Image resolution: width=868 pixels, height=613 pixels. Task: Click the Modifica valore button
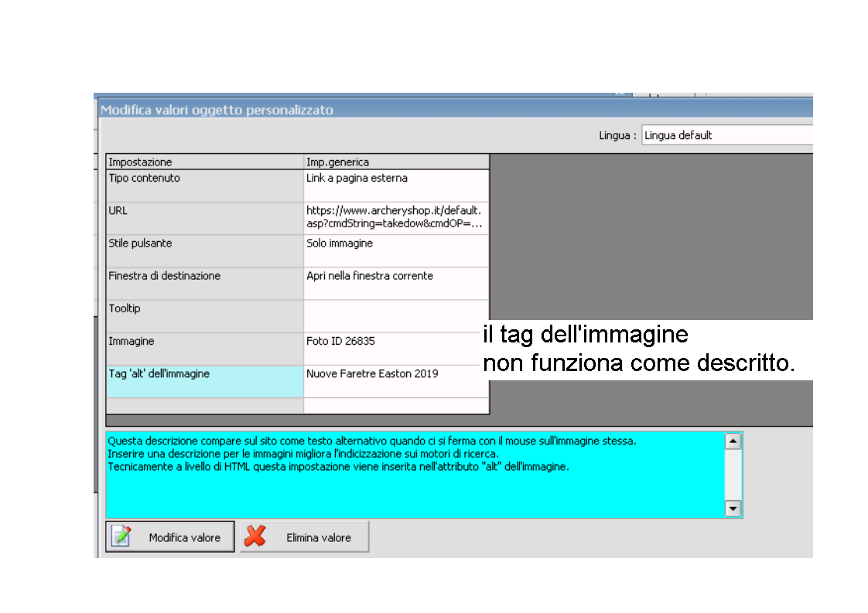point(170,536)
